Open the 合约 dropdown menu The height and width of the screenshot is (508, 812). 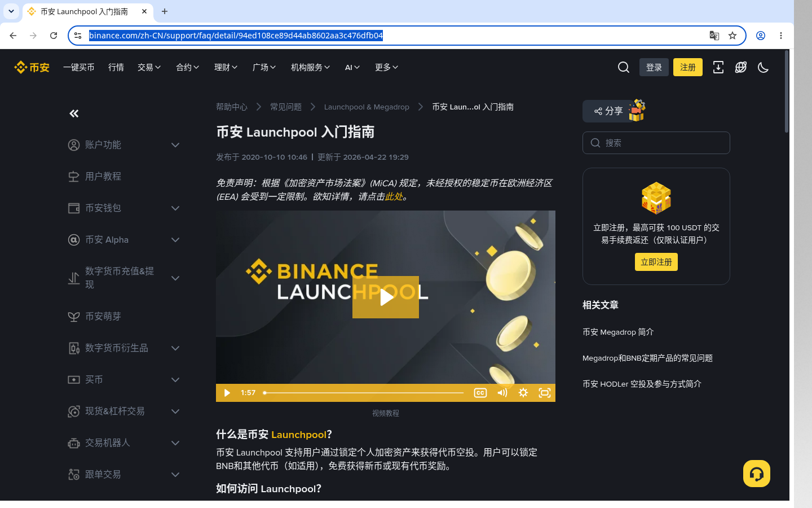point(188,67)
